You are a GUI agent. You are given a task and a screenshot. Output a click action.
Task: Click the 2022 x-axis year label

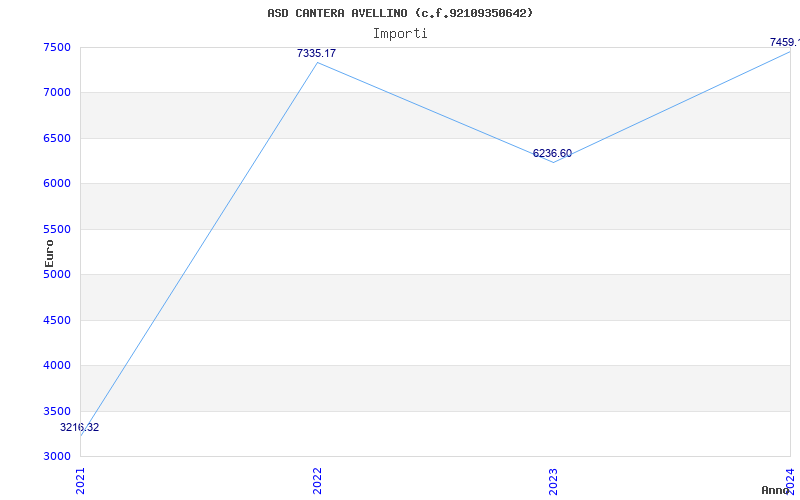click(317, 481)
